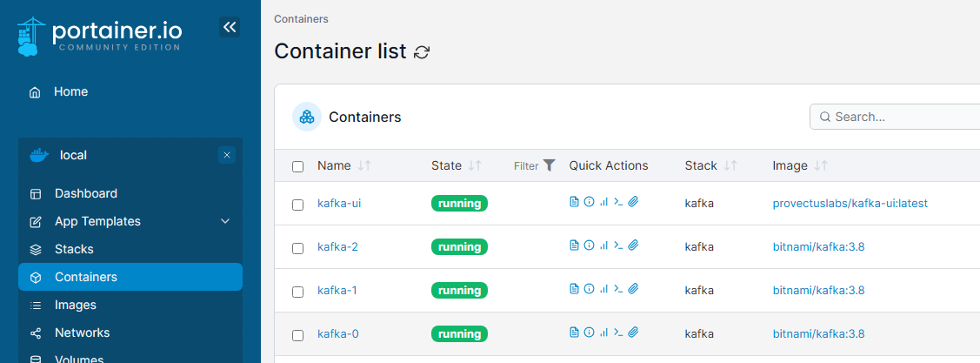
Task: Select Containers in sidebar
Action: [130, 277]
